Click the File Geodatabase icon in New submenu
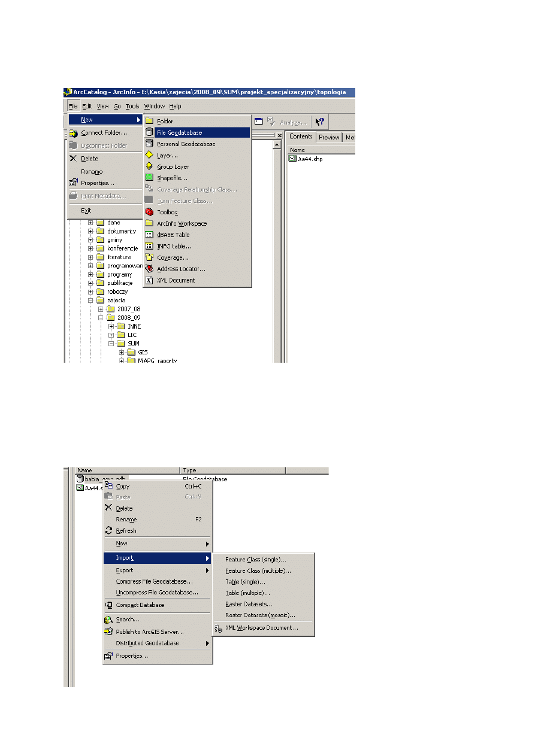Viewport: 535px width, 756px height. click(149, 132)
